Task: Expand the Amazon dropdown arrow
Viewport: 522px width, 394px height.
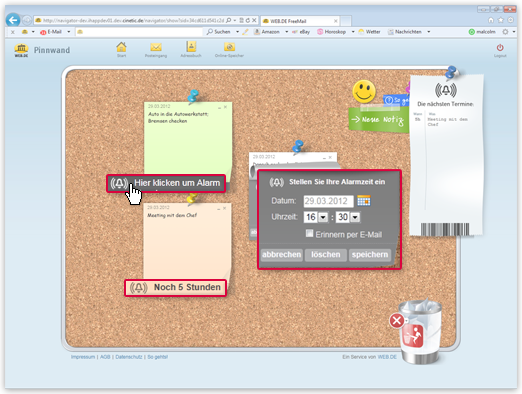Action: (286, 32)
